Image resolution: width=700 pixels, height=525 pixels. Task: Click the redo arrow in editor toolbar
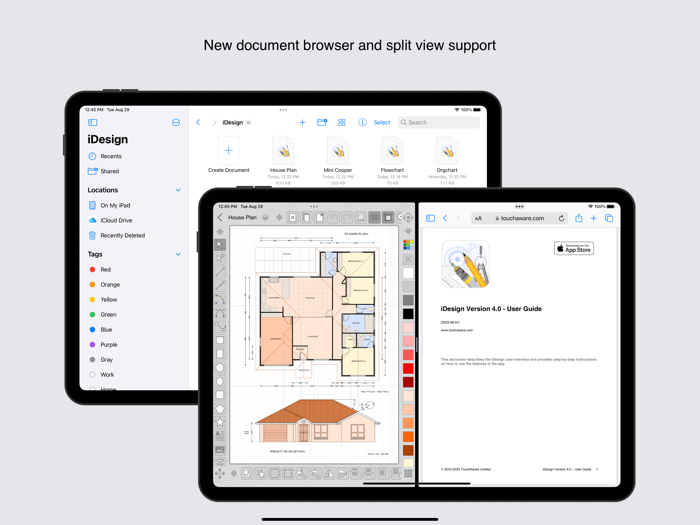click(x=347, y=217)
